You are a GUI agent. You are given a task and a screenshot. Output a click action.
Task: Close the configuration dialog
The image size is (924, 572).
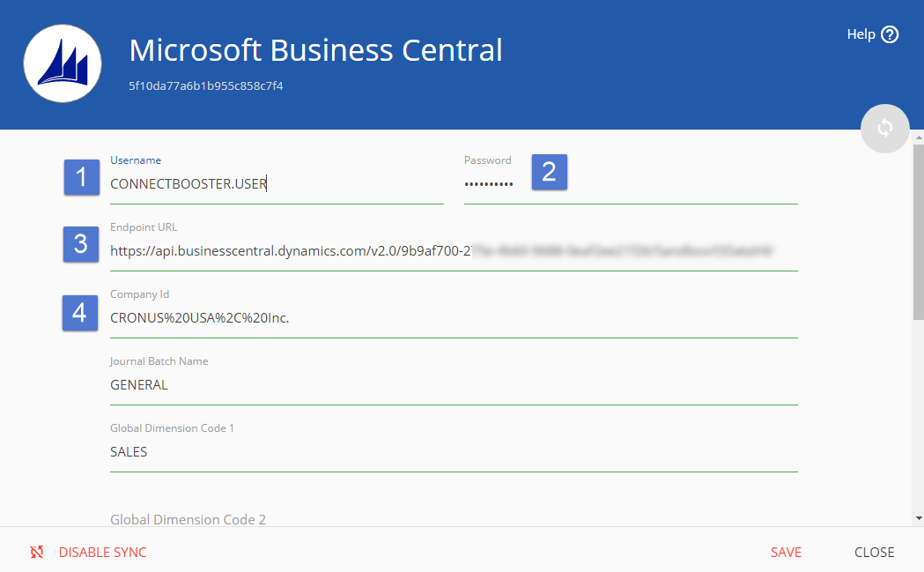pos(874,553)
